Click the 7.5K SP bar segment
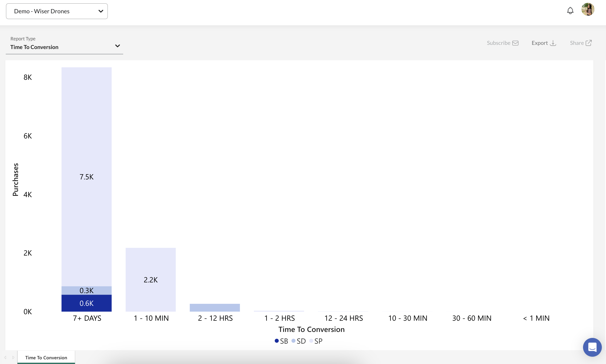This screenshot has width=606, height=364. 87,177
